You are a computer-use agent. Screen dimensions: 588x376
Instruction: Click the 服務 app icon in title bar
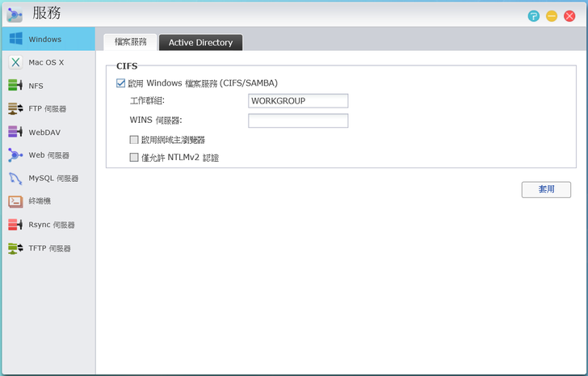[x=15, y=15]
